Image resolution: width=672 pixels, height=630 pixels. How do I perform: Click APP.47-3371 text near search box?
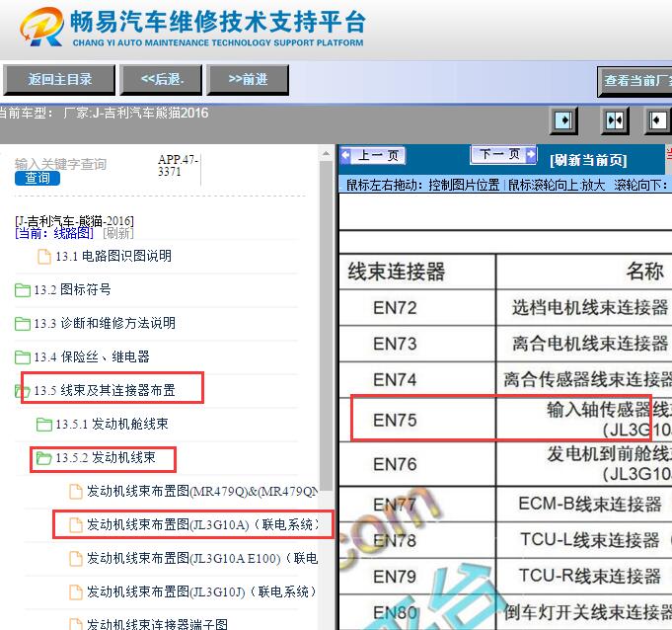(x=178, y=166)
